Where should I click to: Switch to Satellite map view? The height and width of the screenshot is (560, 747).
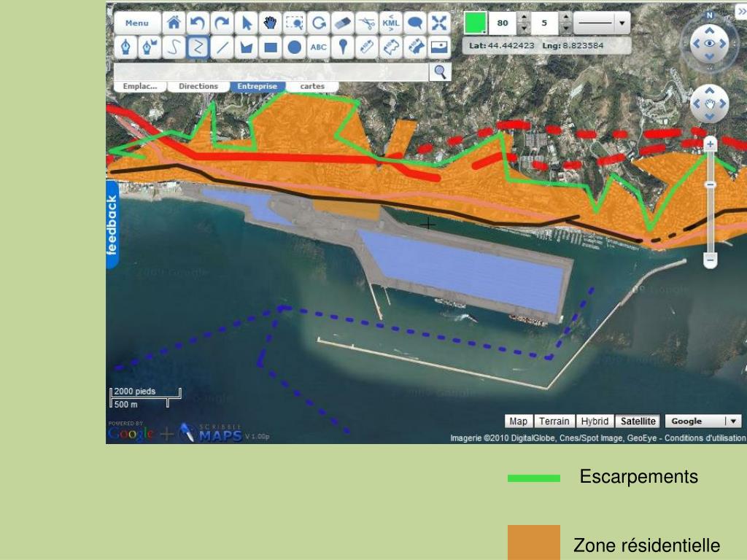pos(638,421)
